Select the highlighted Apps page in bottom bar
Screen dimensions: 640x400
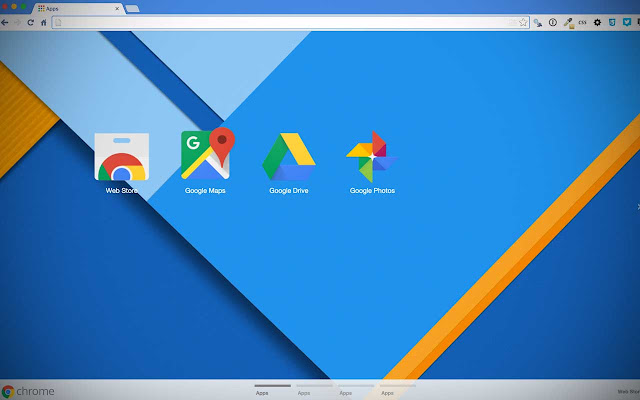click(x=272, y=390)
